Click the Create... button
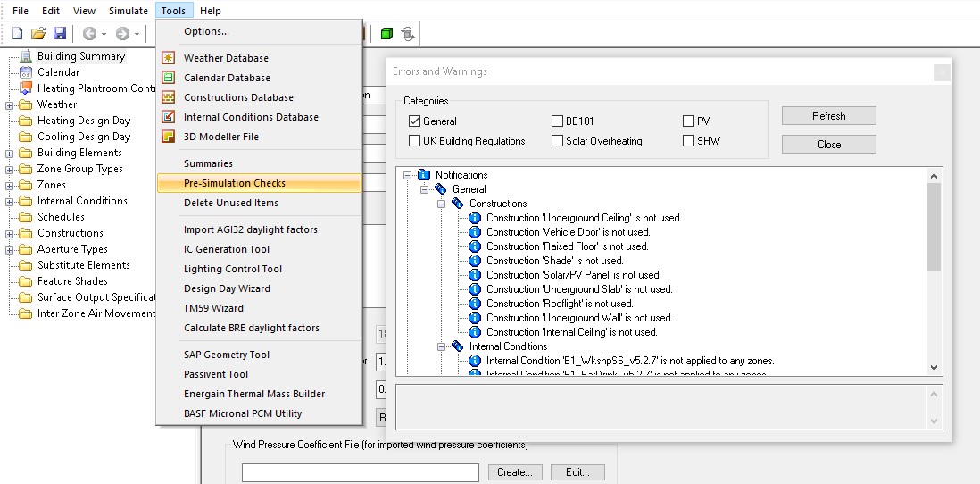 pyautogui.click(x=515, y=472)
